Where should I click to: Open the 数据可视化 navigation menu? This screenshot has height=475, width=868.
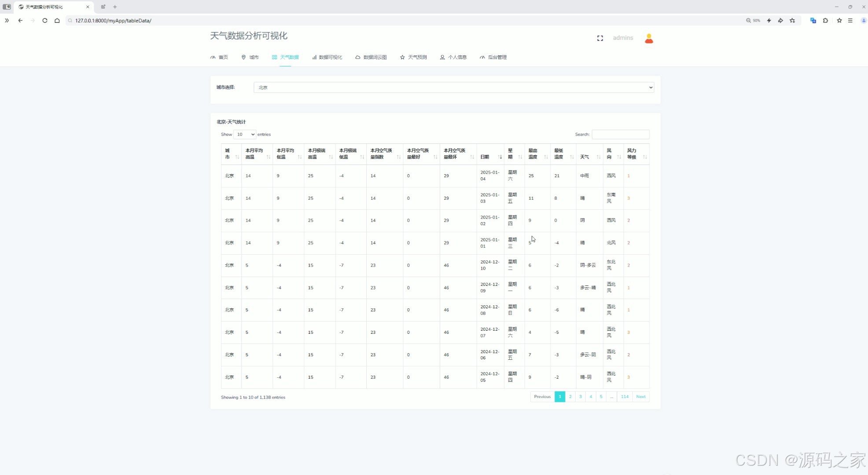pos(327,57)
